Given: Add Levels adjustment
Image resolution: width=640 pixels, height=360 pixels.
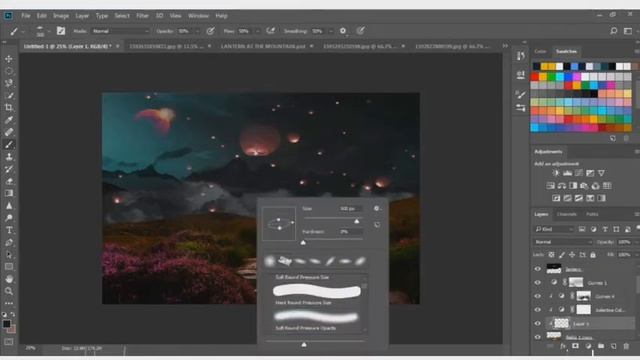Looking at the screenshot, I should [567, 173].
